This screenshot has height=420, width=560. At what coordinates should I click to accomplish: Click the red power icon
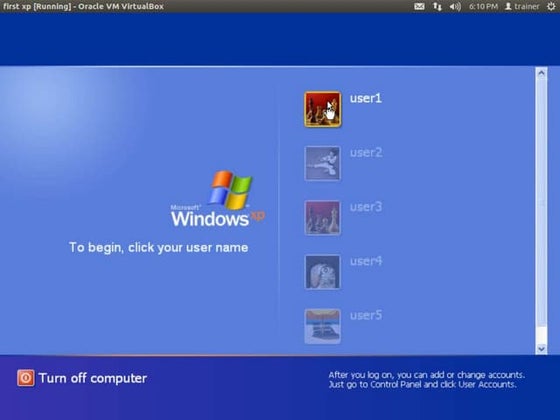click(x=26, y=378)
